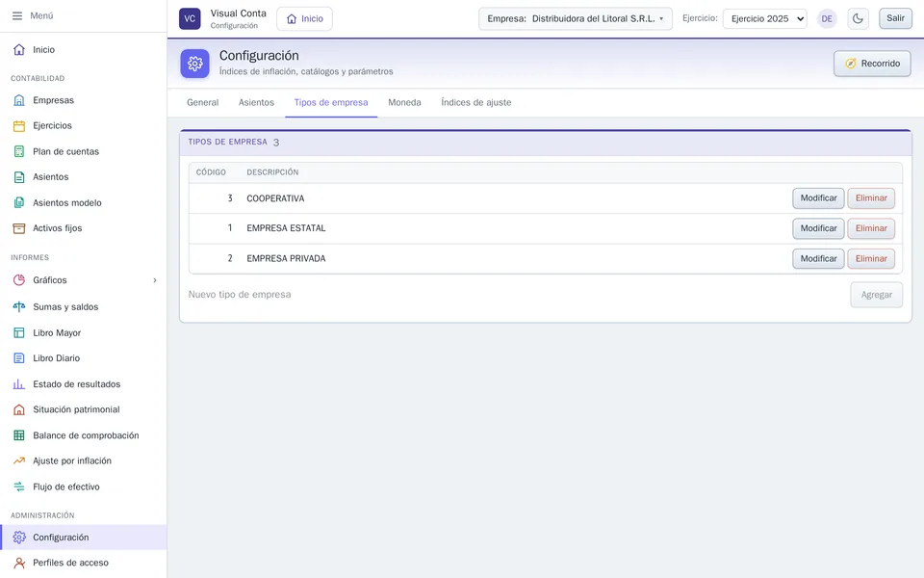Click the Configuración gear icon in sidebar

[x=19, y=538]
